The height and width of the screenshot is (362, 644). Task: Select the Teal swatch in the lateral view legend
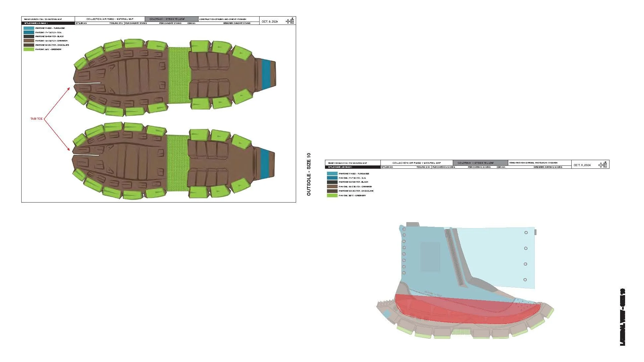pos(332,178)
